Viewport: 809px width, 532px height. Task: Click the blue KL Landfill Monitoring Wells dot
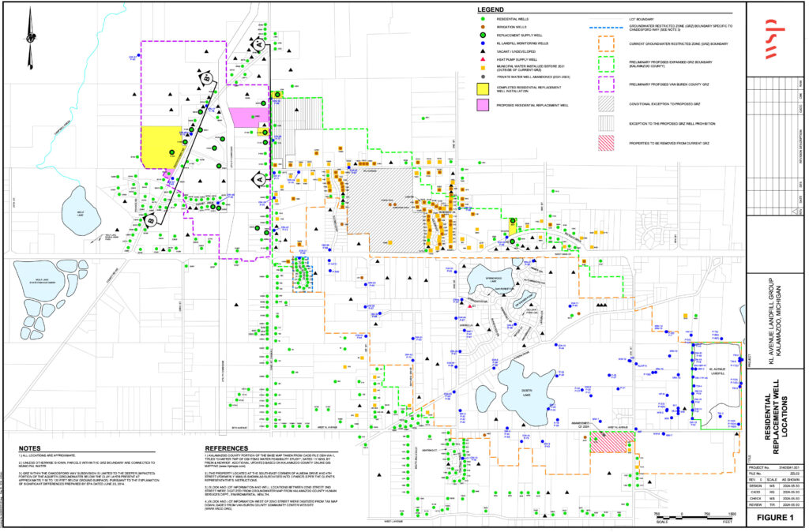[483, 43]
